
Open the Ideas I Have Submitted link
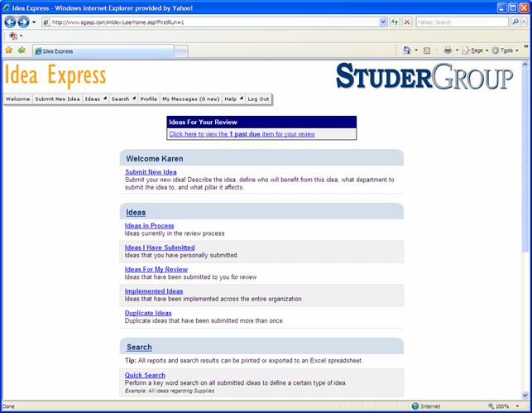pos(160,247)
